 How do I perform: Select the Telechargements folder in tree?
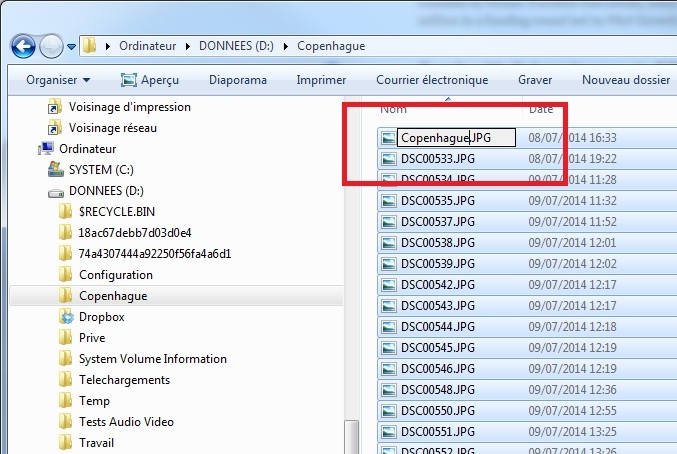click(124, 380)
